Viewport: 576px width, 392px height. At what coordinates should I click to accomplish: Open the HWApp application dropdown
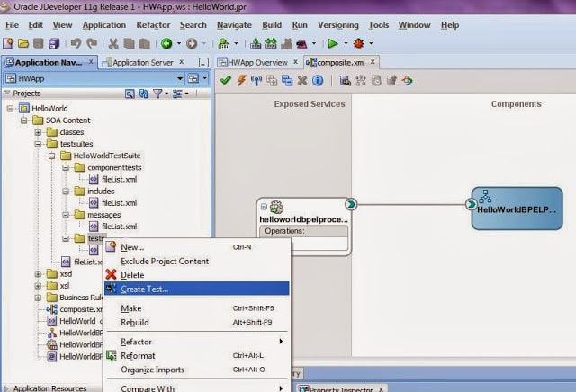[x=180, y=78]
